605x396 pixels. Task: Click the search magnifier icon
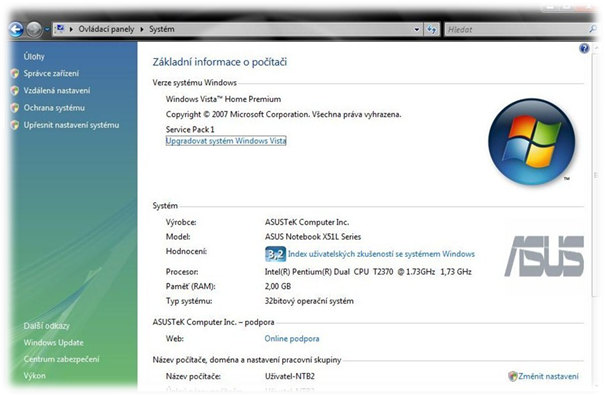pos(593,29)
